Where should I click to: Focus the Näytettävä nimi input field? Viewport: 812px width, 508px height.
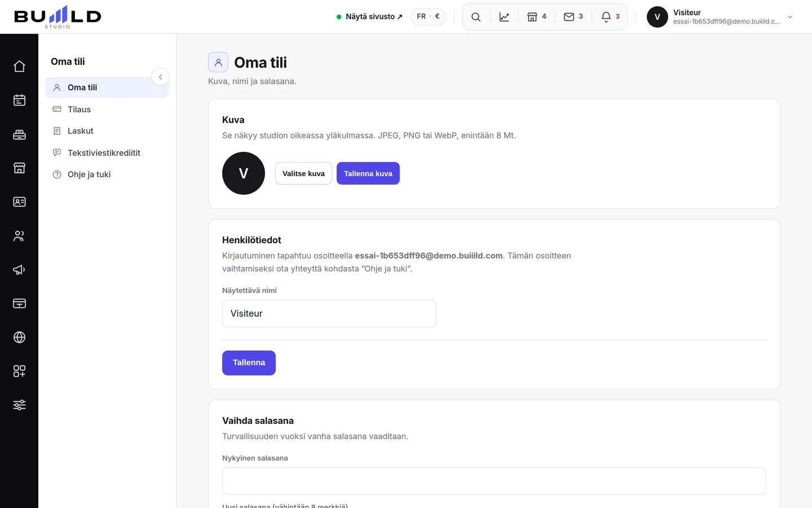point(329,314)
